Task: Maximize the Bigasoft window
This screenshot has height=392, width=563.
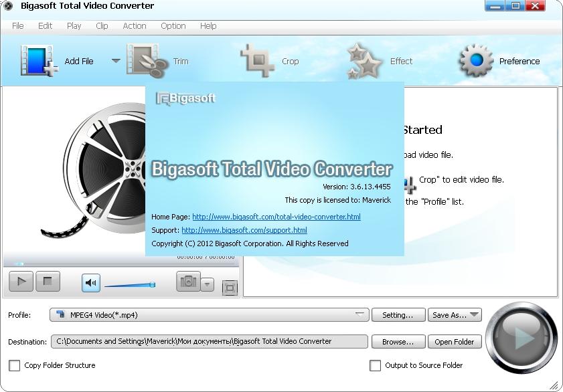Action: (515, 6)
